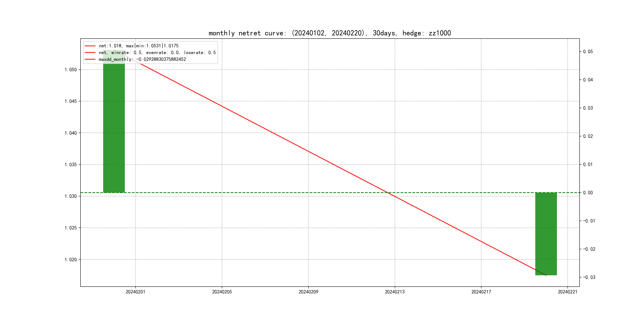Click the red line sample beside 'net:1.018'
Screen dimensions: 644x322
pyautogui.click(x=90, y=46)
